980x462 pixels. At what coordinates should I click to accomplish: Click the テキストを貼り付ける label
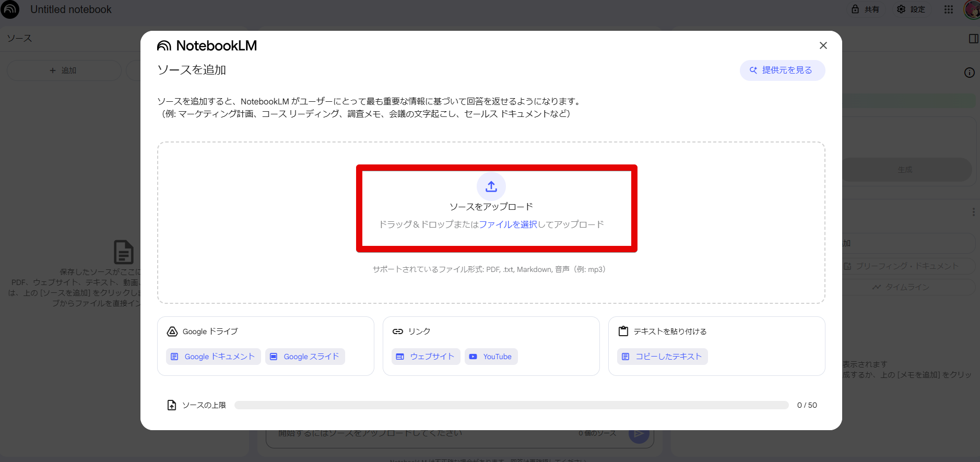tap(670, 331)
